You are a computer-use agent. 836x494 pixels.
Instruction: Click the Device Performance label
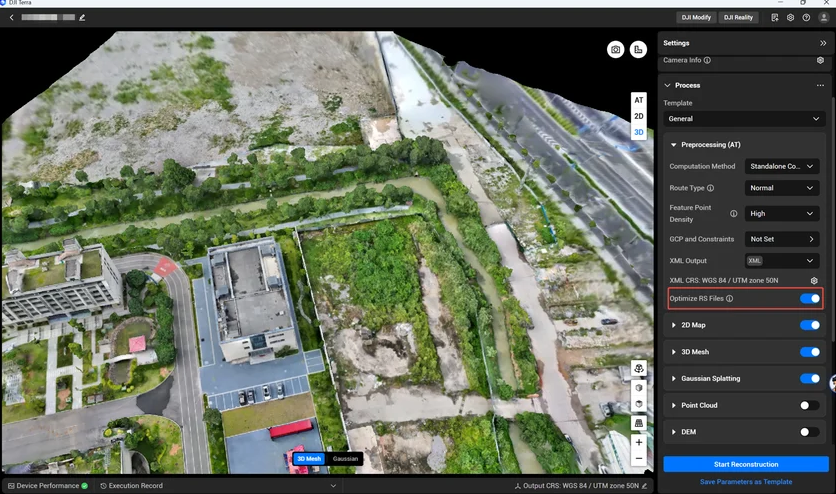coord(47,486)
